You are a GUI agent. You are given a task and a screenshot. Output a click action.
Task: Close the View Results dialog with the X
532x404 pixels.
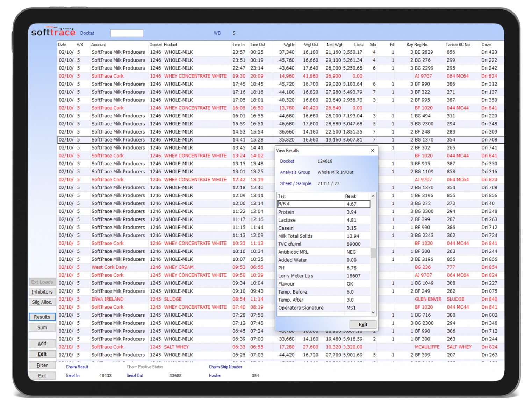[x=372, y=150]
